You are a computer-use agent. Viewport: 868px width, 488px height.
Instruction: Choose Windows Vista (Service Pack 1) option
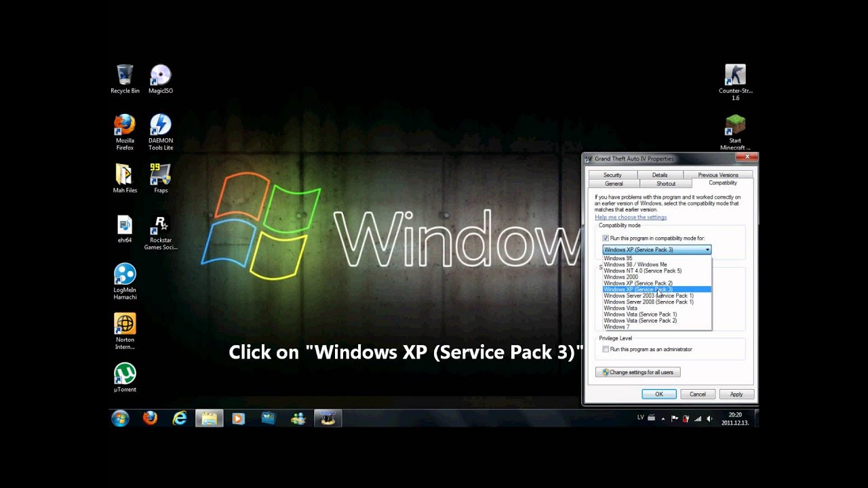[x=656, y=314]
